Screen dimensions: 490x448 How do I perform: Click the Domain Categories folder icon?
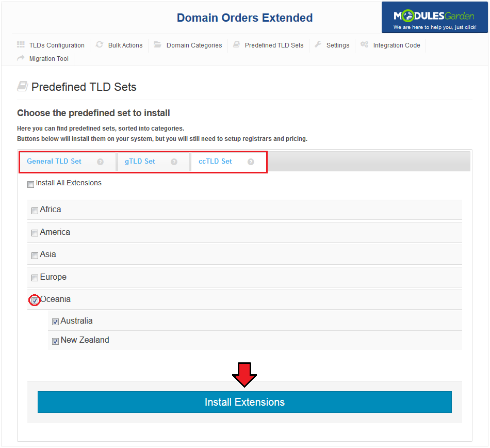(x=157, y=44)
